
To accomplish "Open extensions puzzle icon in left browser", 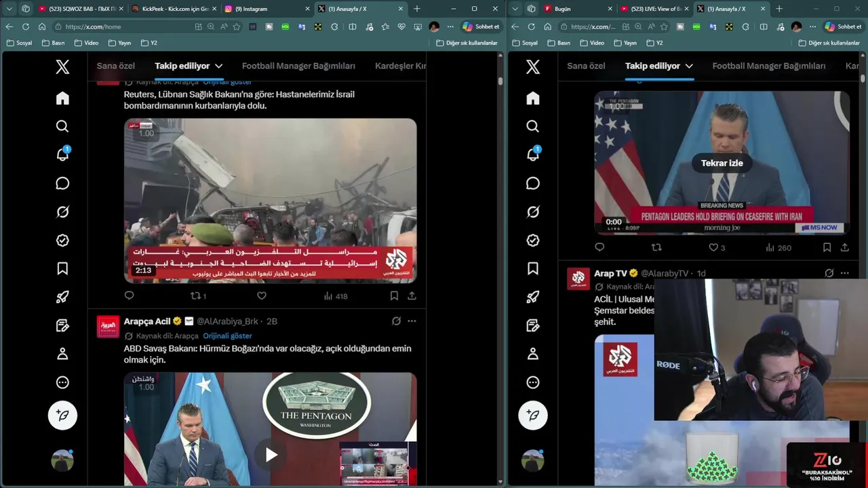I will click(x=334, y=26).
